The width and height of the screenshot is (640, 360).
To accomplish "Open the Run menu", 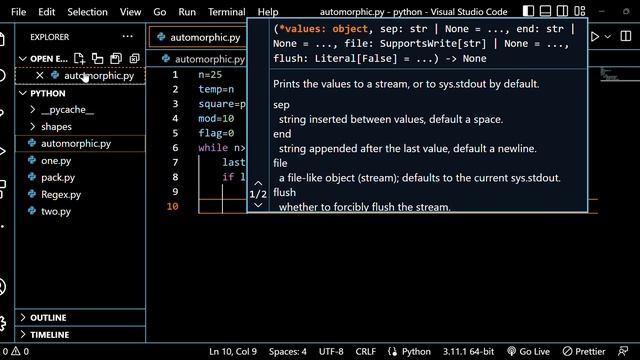I will tap(187, 12).
